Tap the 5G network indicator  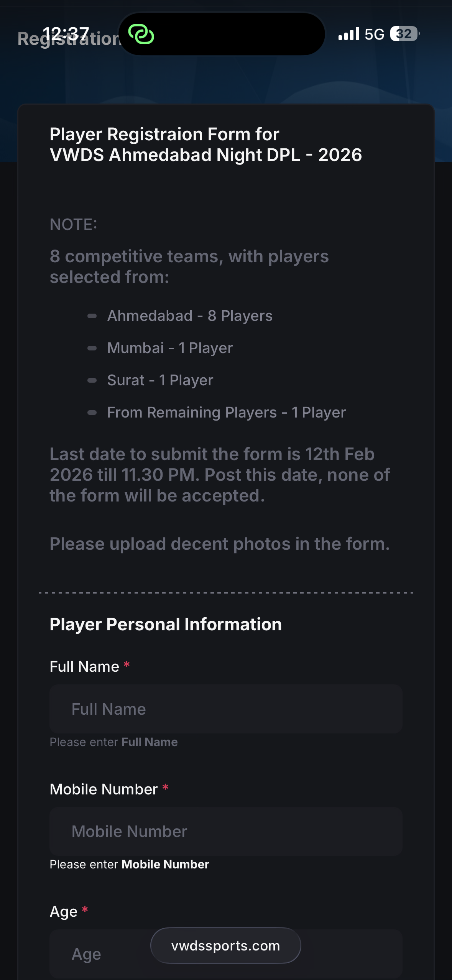click(374, 35)
